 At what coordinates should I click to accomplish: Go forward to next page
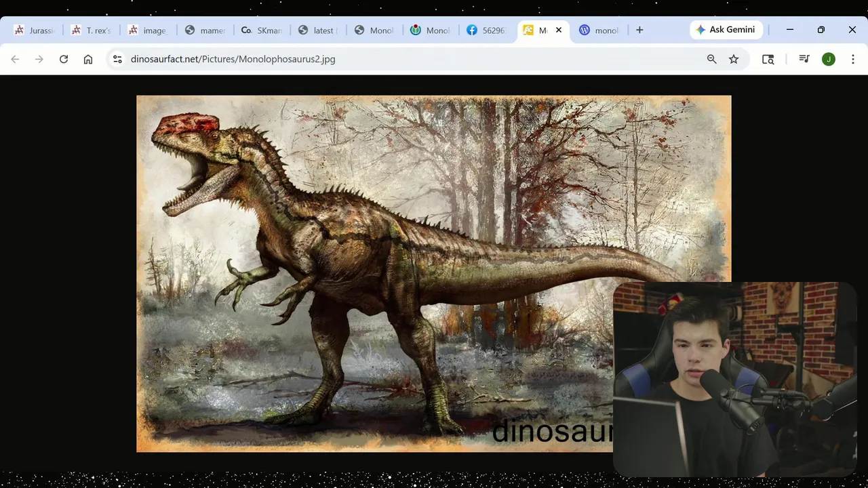click(39, 59)
